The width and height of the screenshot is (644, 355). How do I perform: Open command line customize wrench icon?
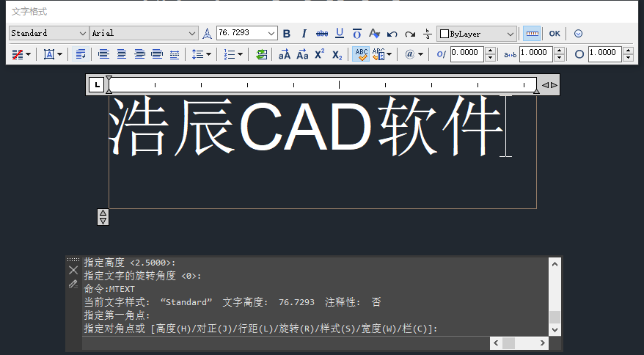click(73, 284)
